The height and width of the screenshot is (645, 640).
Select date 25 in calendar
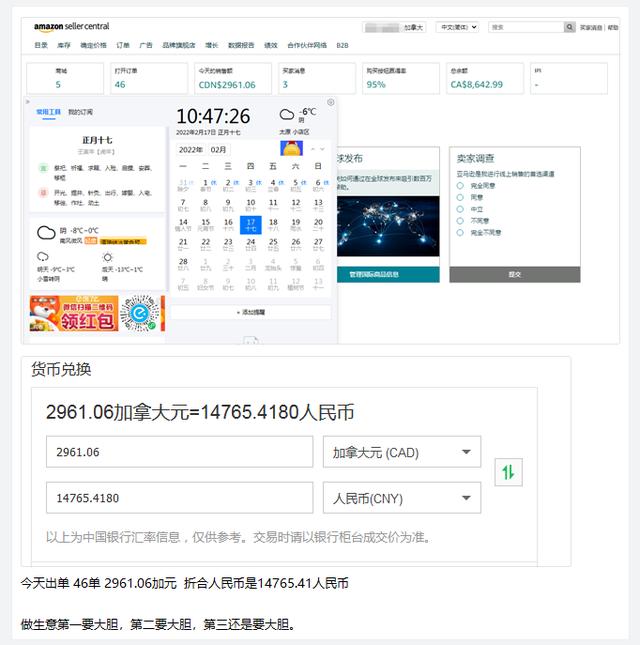click(x=273, y=244)
